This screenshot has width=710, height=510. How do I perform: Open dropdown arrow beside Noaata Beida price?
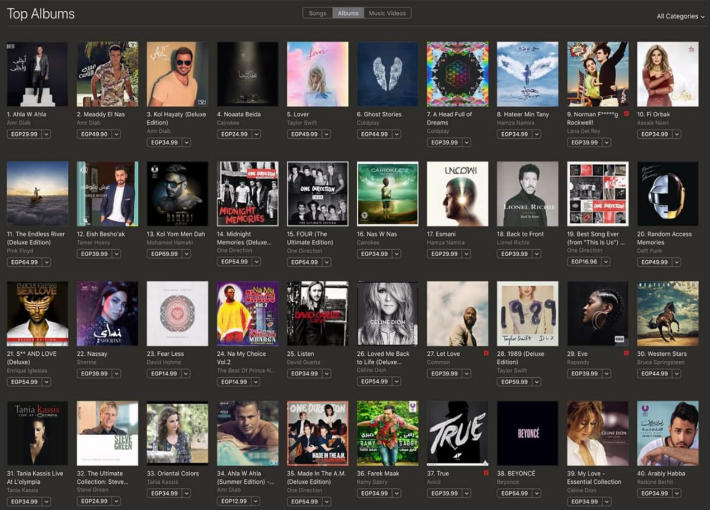point(257,134)
